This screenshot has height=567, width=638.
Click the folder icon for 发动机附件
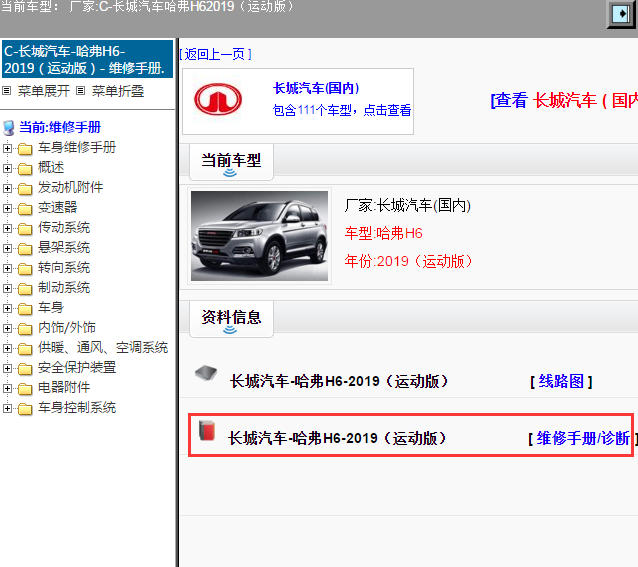pos(25,189)
